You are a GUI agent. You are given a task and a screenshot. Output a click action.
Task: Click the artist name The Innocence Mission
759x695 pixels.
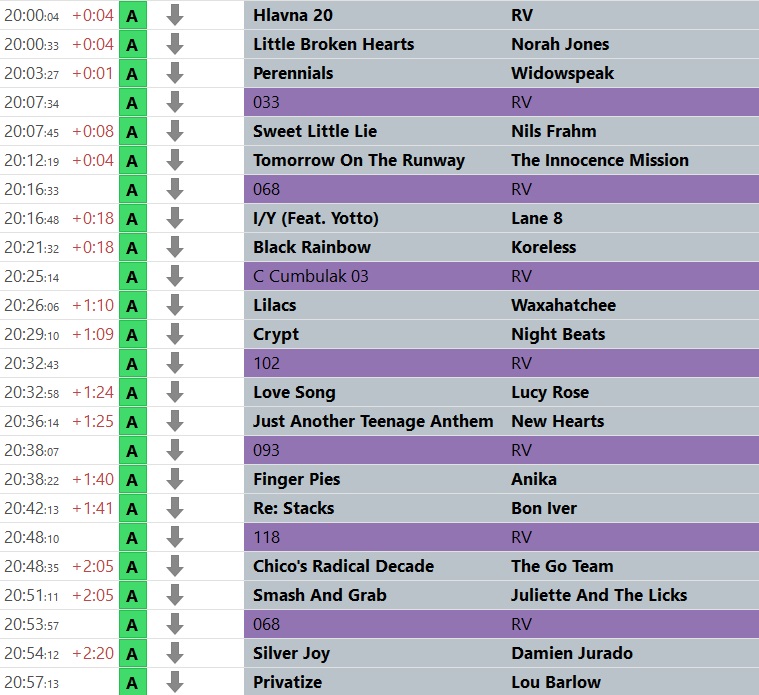pyautogui.click(x=600, y=160)
